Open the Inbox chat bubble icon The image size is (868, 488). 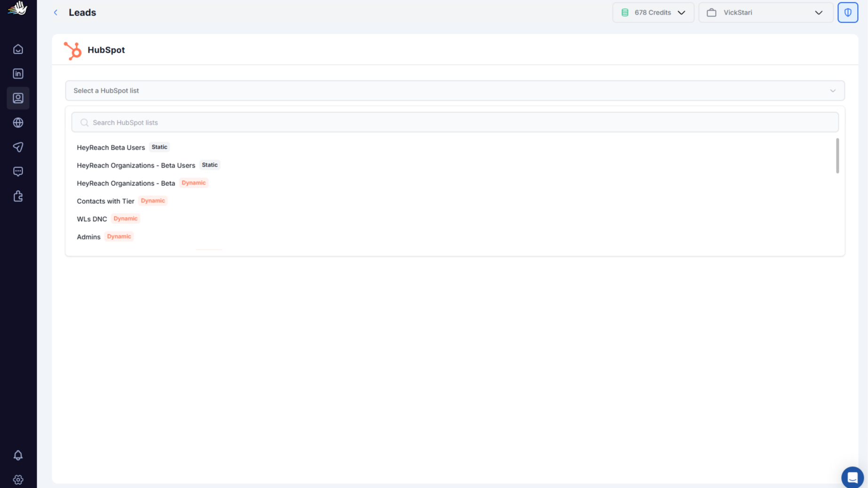click(18, 172)
